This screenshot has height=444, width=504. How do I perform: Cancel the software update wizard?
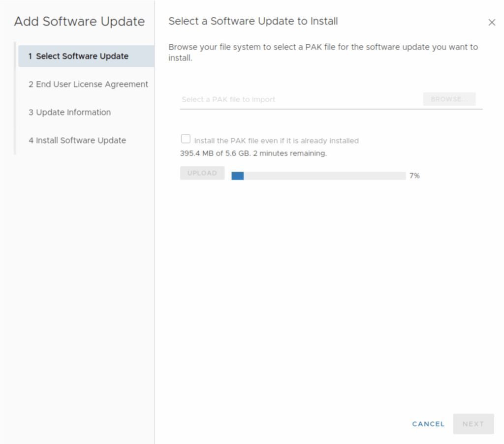click(428, 424)
